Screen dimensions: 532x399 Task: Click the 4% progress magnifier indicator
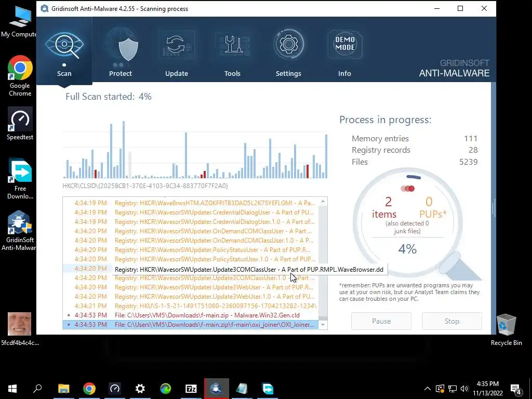[x=407, y=249]
